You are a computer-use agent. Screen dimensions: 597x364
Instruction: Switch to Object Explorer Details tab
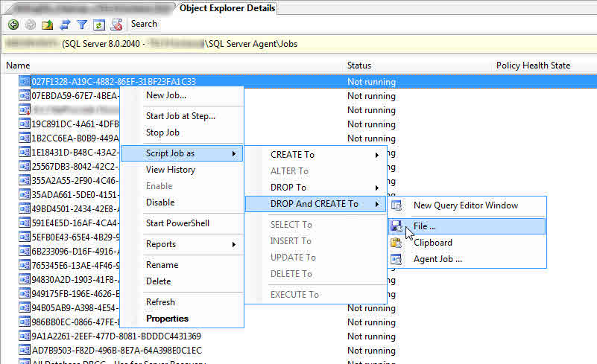[227, 9]
